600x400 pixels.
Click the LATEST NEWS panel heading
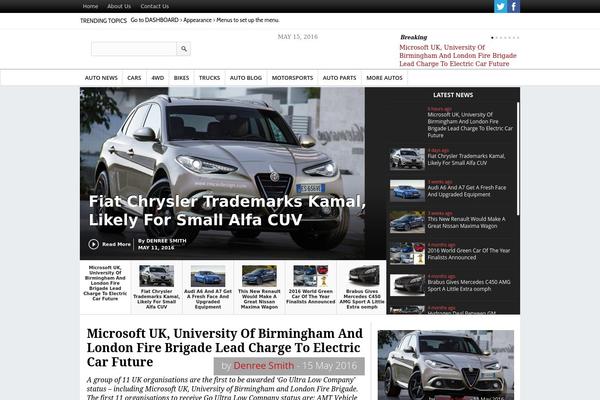[453, 95]
